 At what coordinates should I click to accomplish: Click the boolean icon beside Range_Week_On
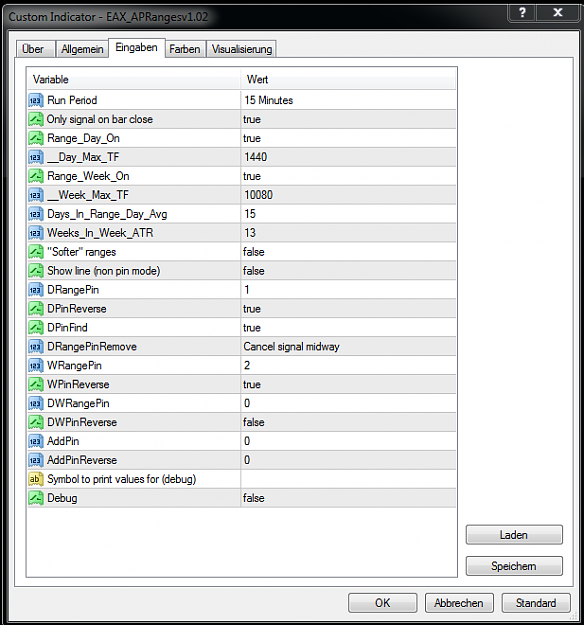[35, 176]
